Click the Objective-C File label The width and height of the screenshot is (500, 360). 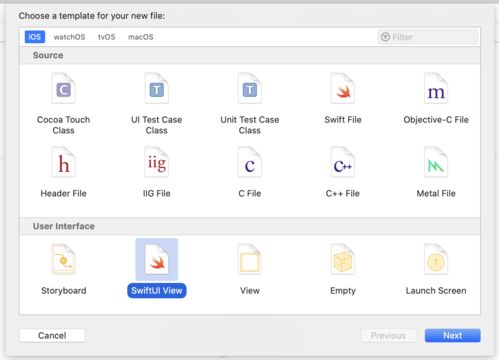coord(436,120)
